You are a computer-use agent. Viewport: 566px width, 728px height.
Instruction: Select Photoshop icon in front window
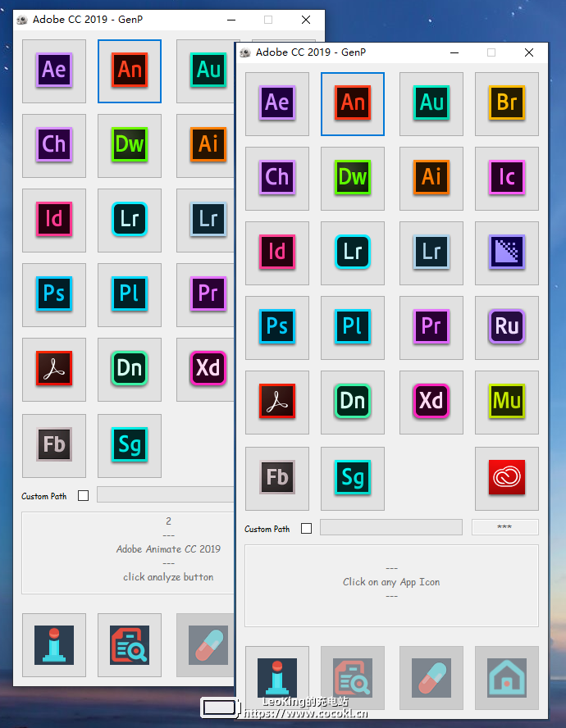277,328
